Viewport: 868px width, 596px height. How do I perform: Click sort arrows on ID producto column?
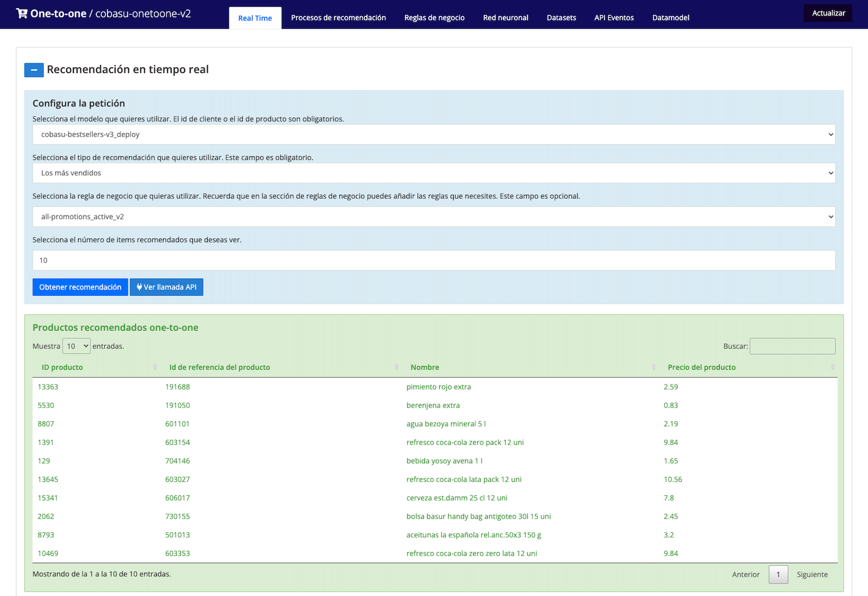[155, 368]
